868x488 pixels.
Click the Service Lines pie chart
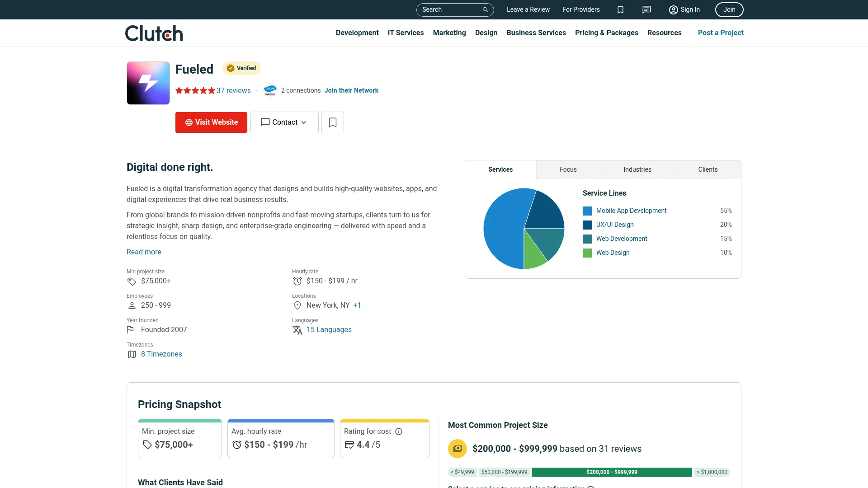click(524, 229)
